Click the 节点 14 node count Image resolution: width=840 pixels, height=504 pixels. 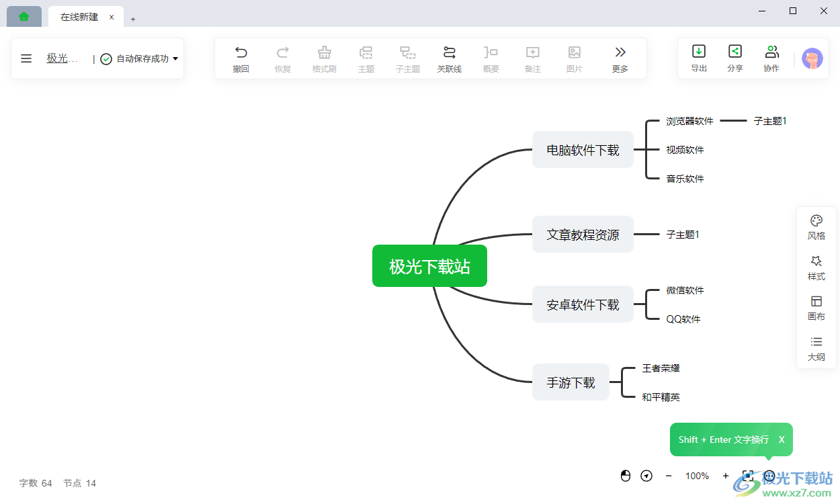(79, 483)
